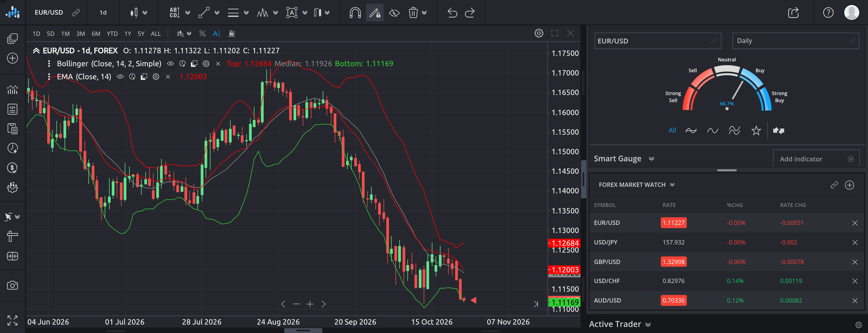Undo the last chart action

(x=452, y=13)
